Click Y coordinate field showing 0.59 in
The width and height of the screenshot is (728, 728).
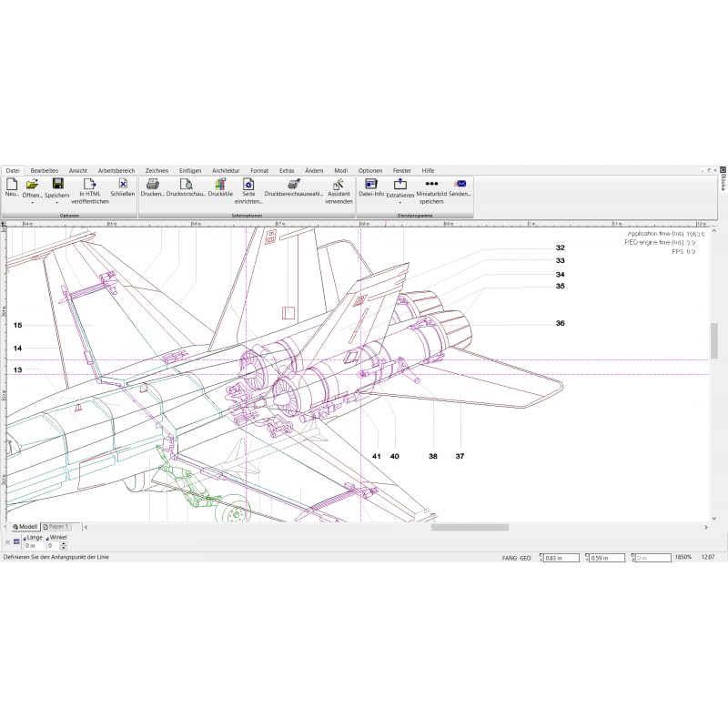point(607,558)
